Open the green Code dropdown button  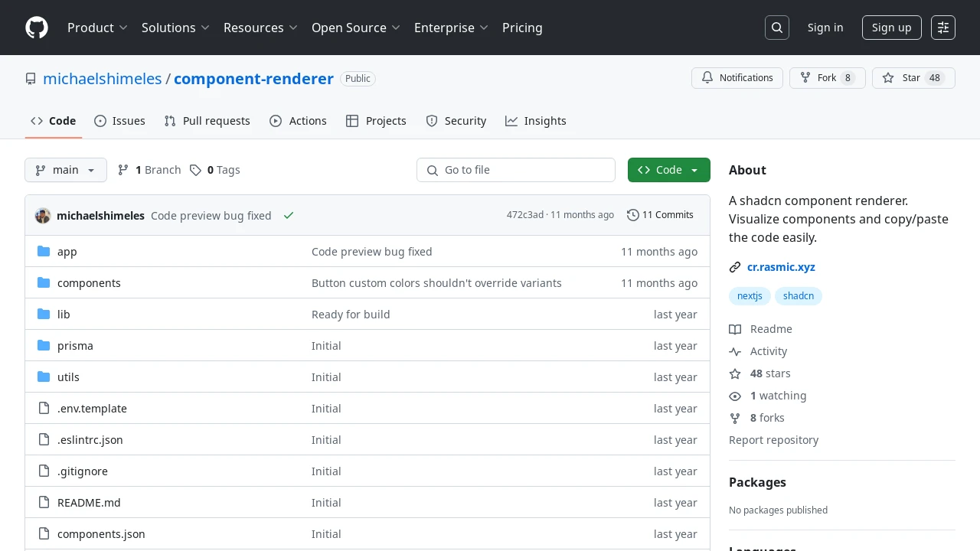669,170
